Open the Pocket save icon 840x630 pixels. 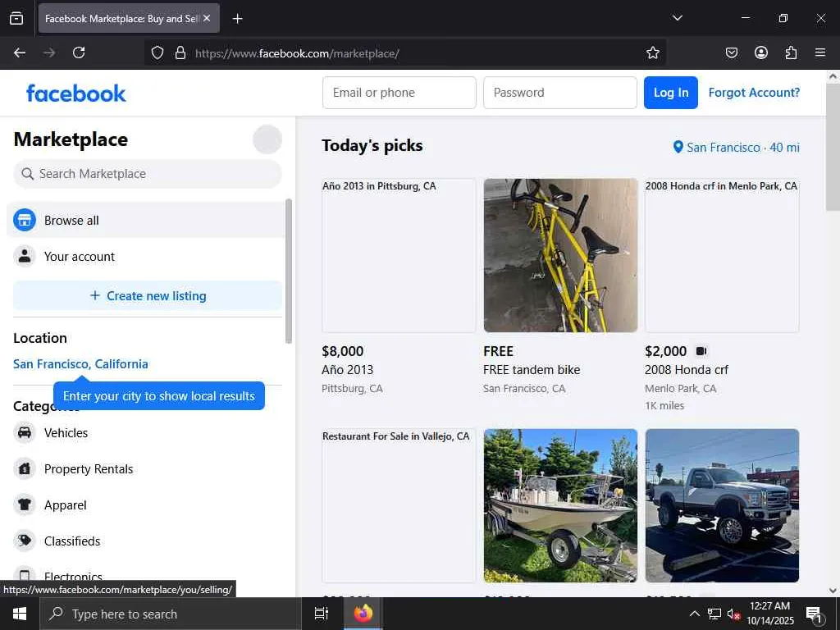tap(731, 52)
